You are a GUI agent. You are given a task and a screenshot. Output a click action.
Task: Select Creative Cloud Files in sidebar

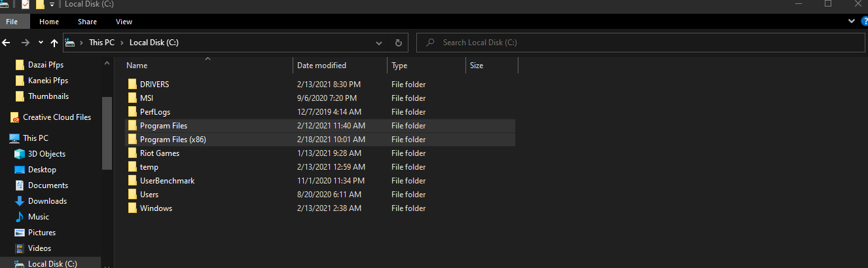[56, 117]
